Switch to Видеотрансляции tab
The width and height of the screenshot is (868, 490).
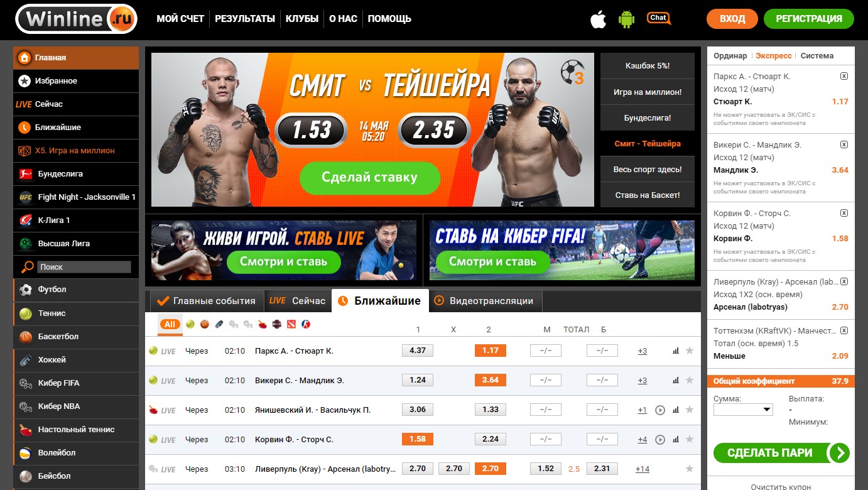(x=486, y=301)
